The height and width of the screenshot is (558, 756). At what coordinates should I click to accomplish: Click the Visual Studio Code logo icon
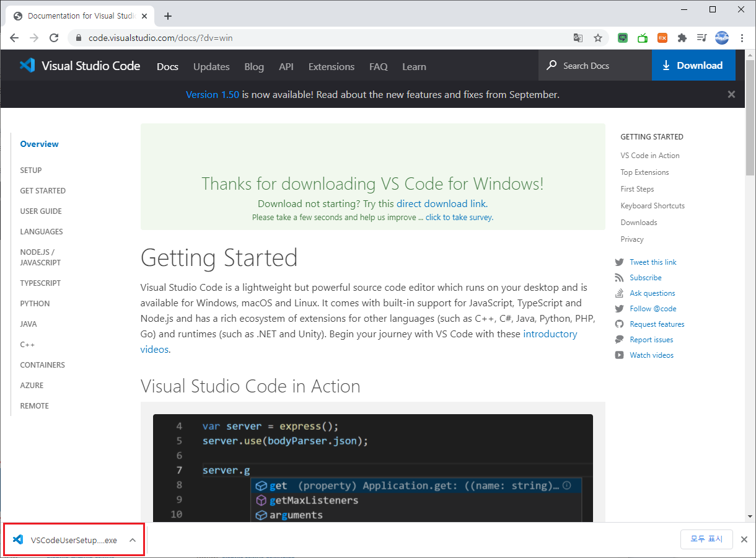[27, 66]
